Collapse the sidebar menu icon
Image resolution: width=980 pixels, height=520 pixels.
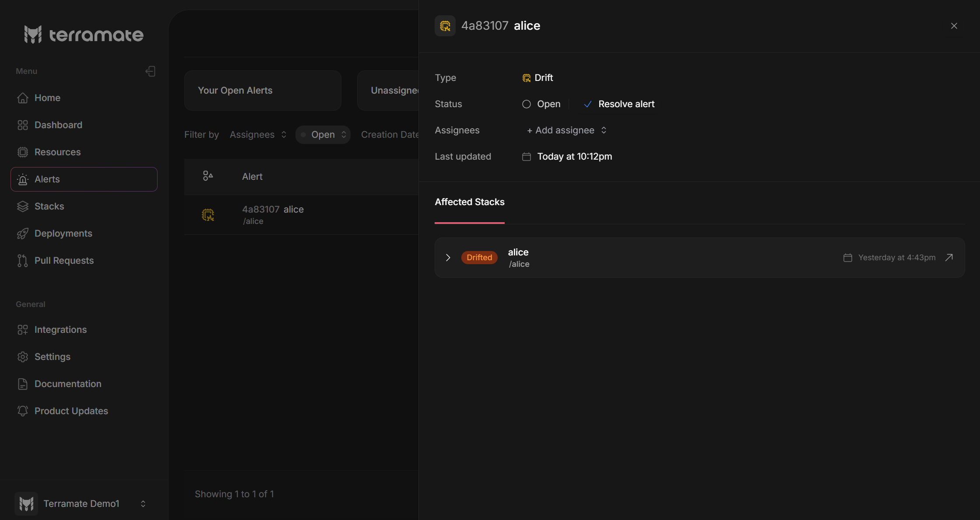(150, 71)
